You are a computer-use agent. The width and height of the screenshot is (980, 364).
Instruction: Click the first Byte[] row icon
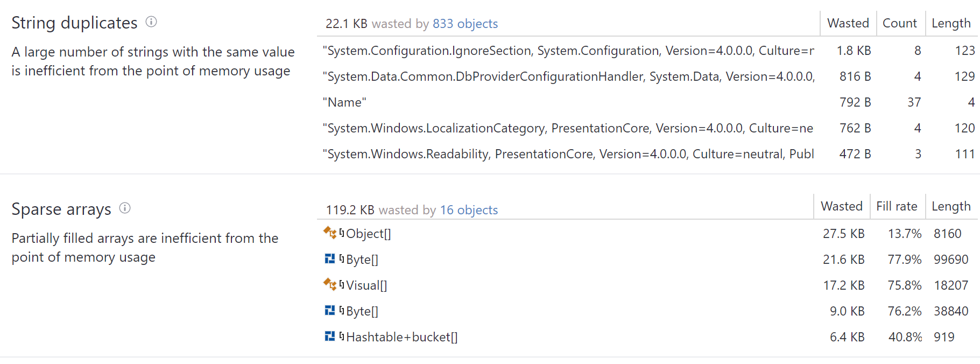click(x=329, y=259)
